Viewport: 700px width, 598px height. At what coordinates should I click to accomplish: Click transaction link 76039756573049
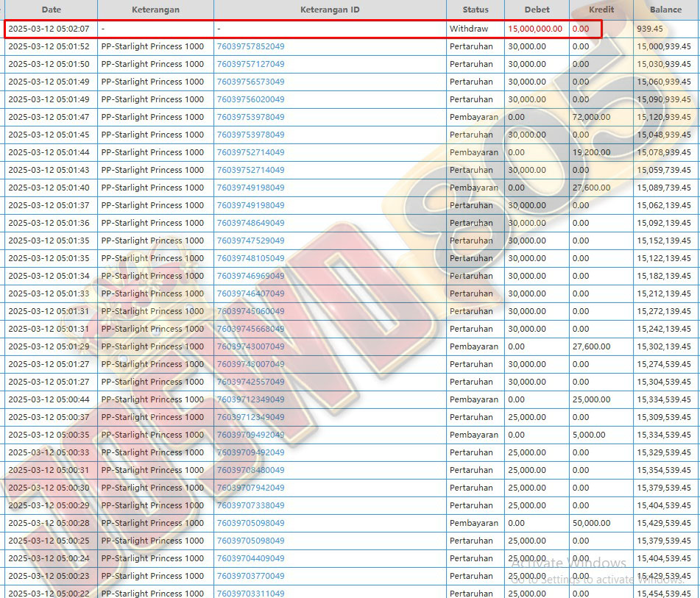[250, 82]
